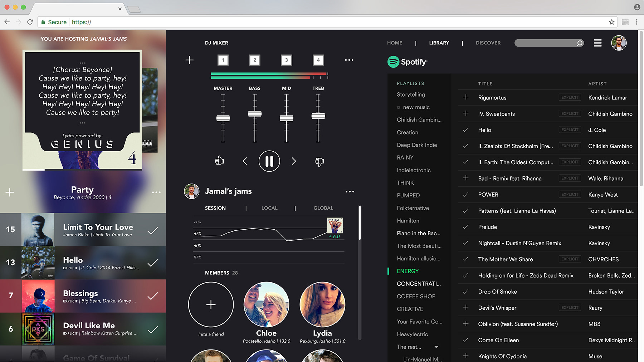Give the song a thumbs down
The image size is (644, 362).
point(319,162)
